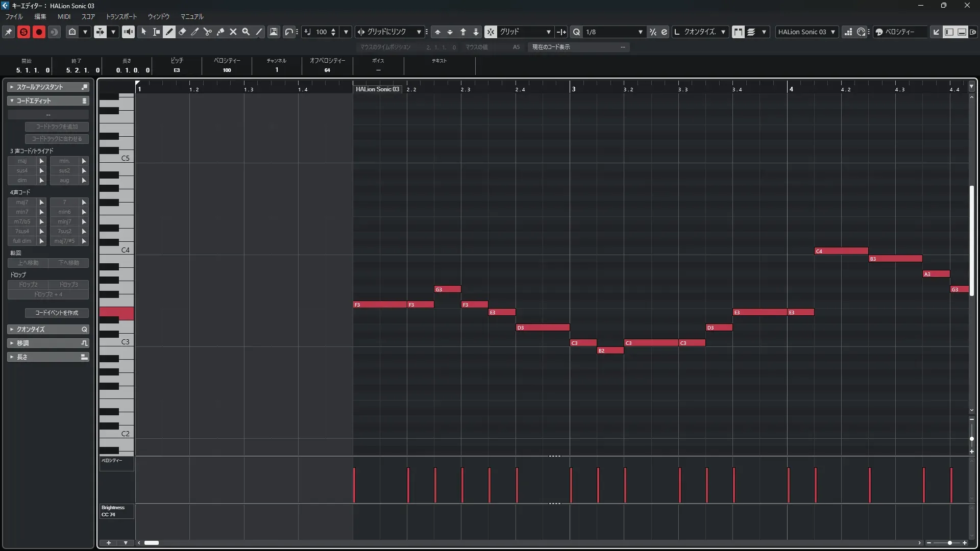980x551 pixels.
Task: Toggle the Record in Editor button
Action: click(39, 32)
